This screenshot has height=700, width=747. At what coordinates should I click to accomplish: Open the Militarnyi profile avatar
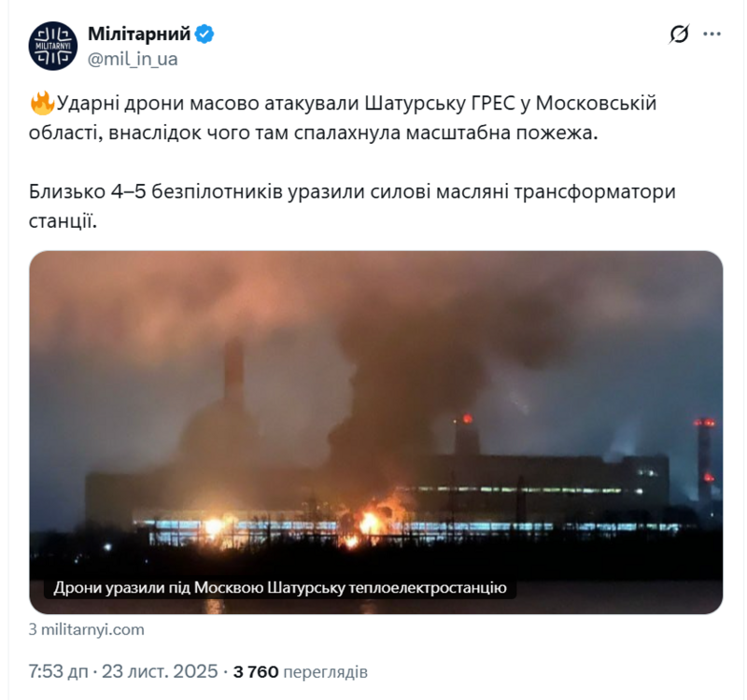(x=53, y=46)
